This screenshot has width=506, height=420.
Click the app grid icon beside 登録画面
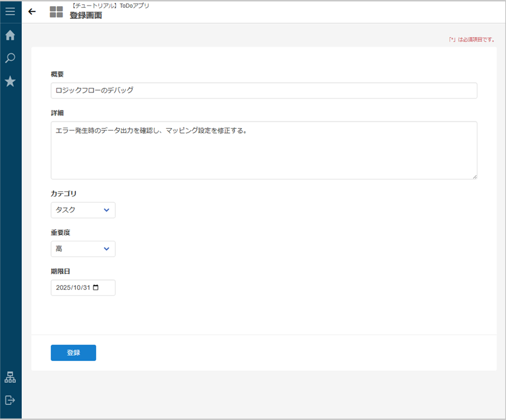click(56, 12)
